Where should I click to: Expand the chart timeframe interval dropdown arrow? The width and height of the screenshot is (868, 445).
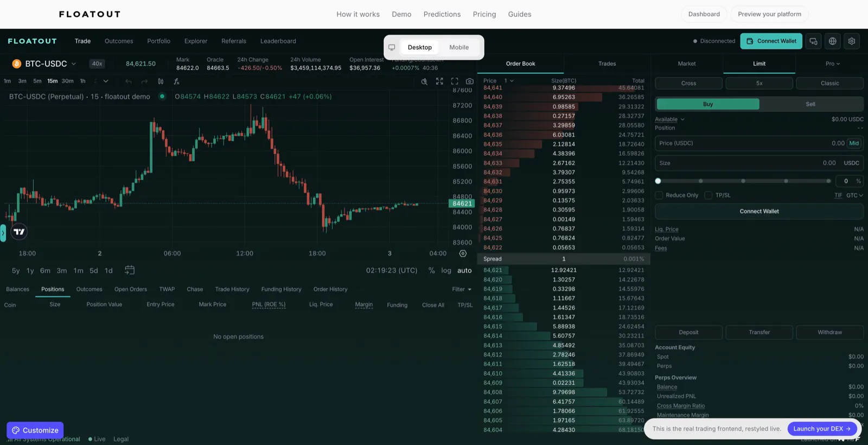(106, 81)
